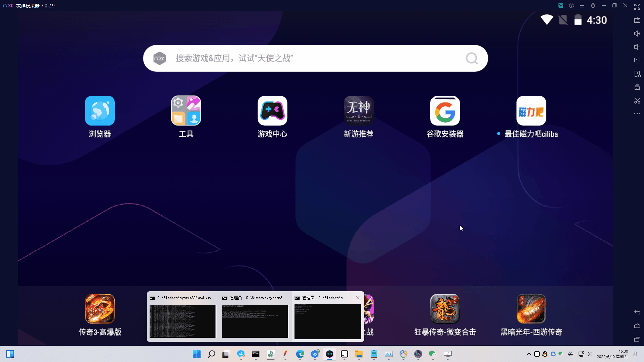Open the 工具 tools folder
644x362 pixels.
[186, 111]
